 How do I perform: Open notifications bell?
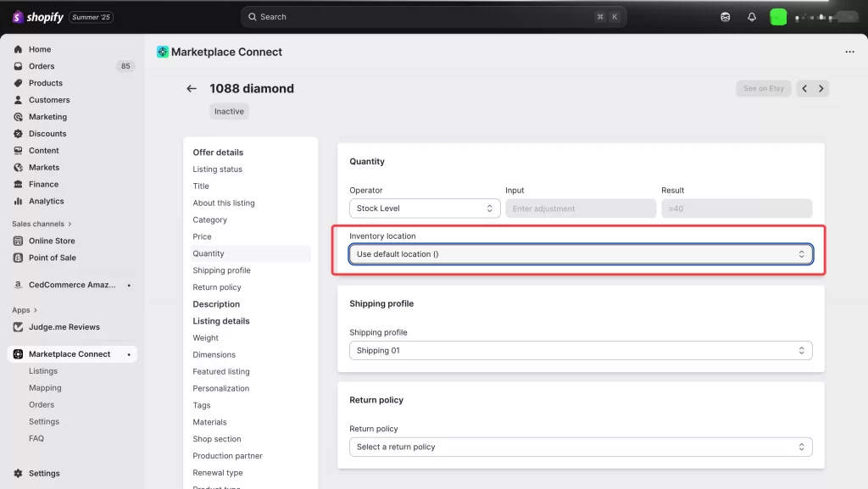pos(752,17)
